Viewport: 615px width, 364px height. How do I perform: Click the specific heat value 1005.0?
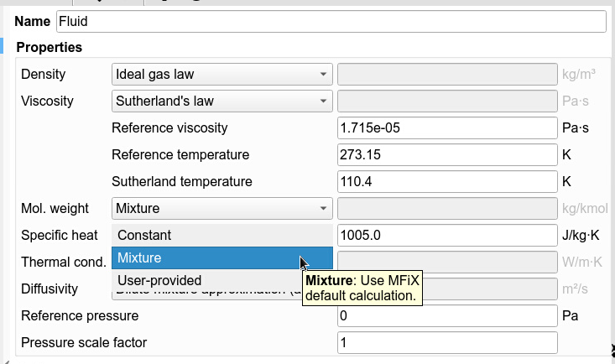click(x=446, y=236)
